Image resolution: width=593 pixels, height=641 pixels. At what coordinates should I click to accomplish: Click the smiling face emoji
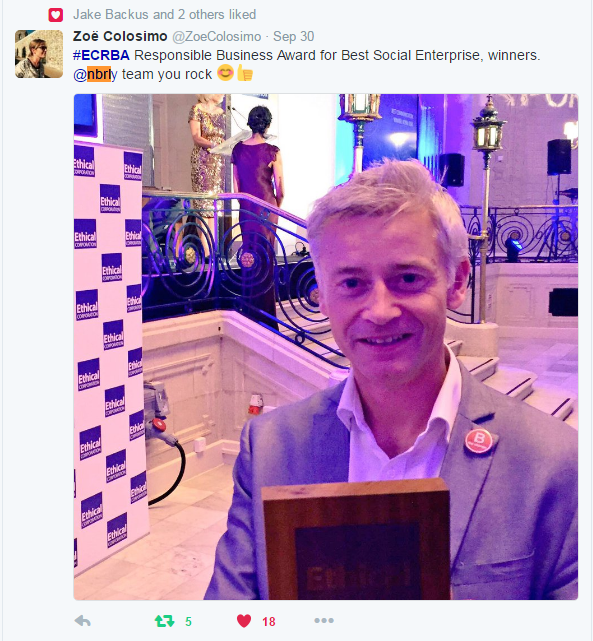(225, 73)
